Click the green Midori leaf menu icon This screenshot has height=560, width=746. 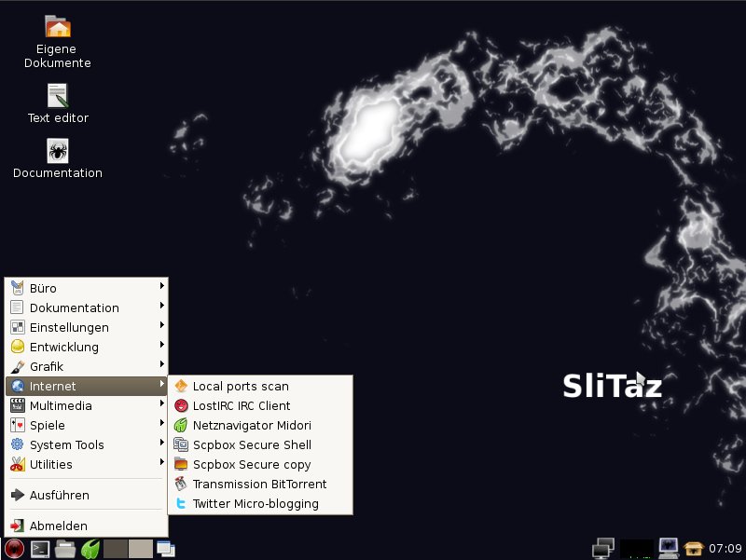click(x=181, y=425)
